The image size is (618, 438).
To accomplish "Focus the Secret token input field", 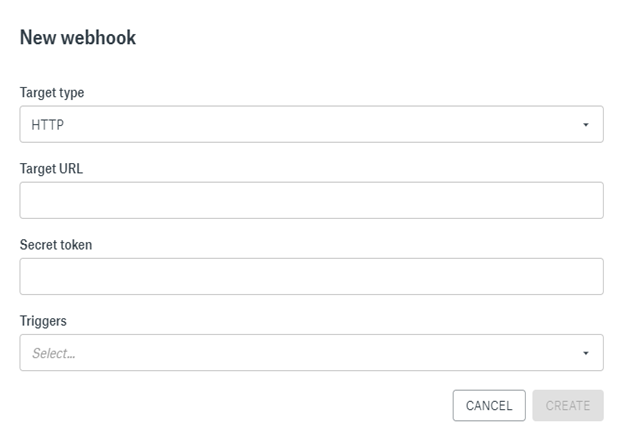I will (x=311, y=277).
